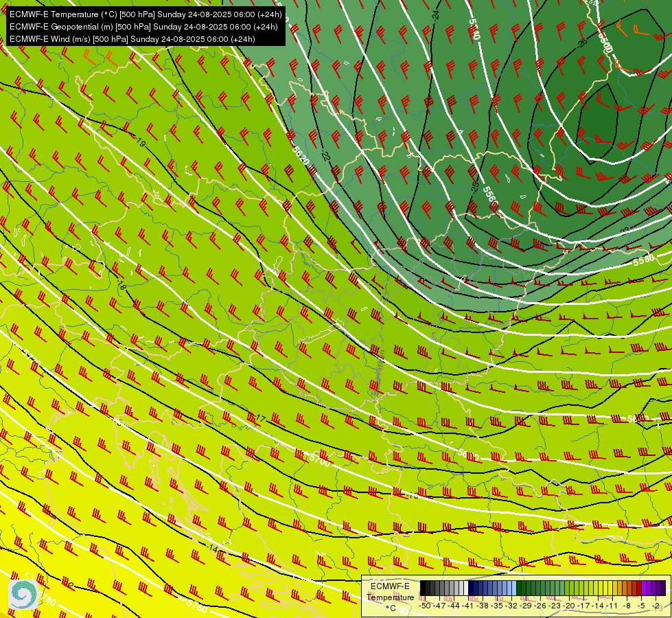Click the -5 label in legend

click(x=642, y=606)
